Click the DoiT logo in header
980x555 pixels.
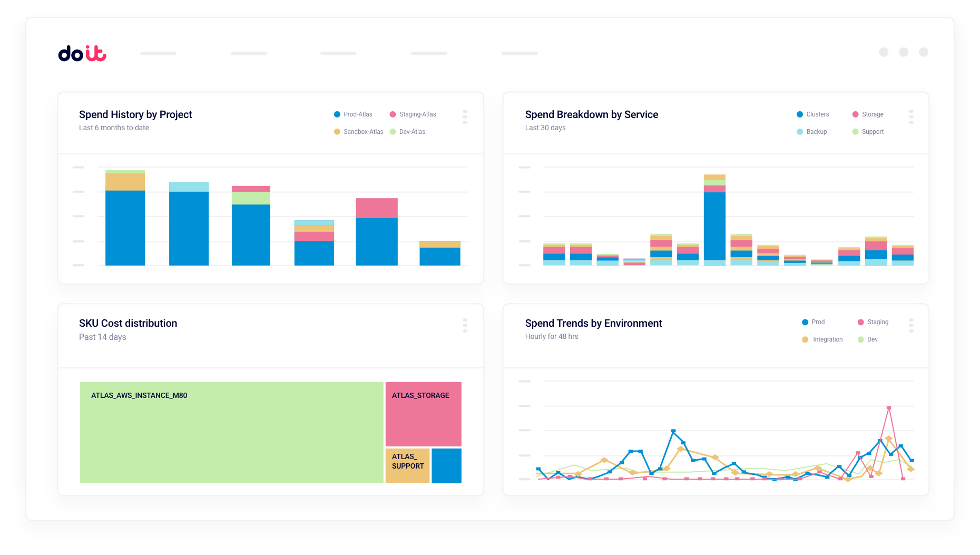pos(82,53)
